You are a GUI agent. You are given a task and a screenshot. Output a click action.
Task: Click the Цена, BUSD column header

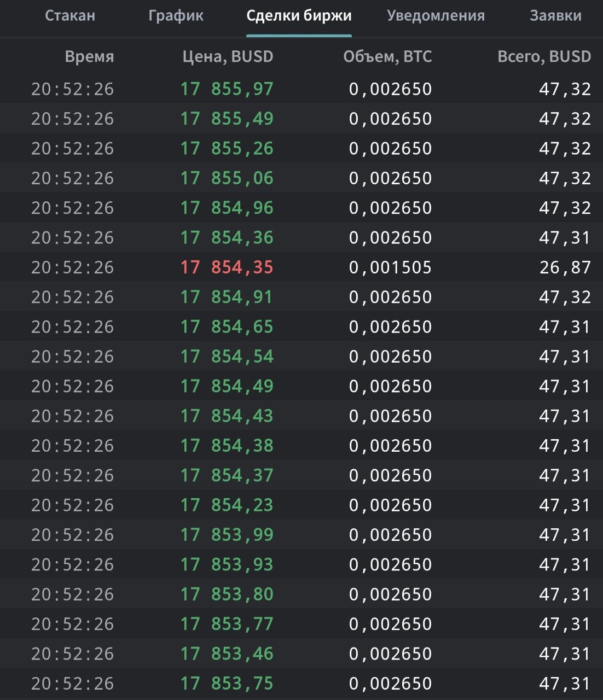(228, 56)
